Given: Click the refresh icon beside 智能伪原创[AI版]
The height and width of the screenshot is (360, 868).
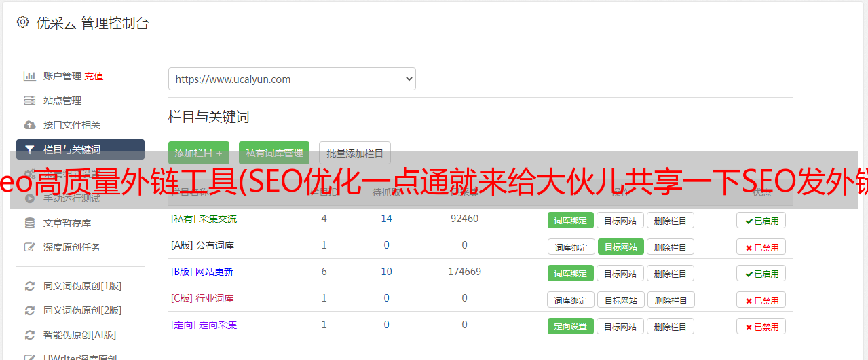Looking at the screenshot, I should click(30, 335).
